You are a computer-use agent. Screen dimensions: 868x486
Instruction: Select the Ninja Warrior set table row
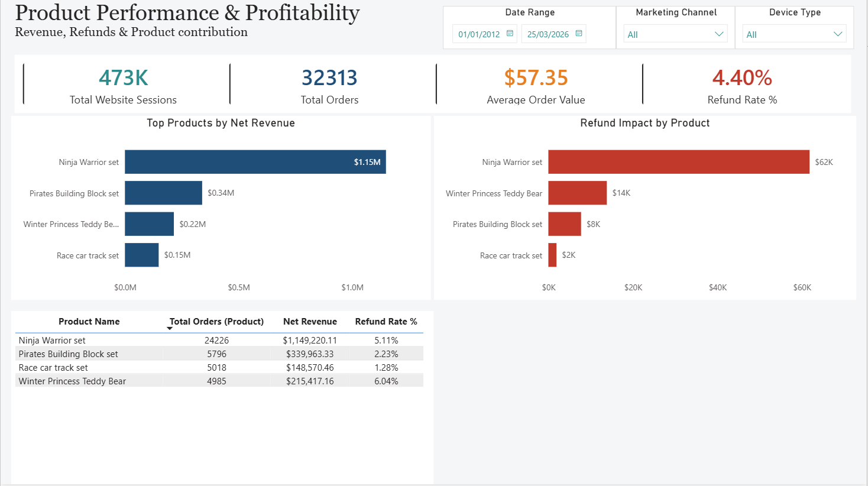[x=52, y=341]
